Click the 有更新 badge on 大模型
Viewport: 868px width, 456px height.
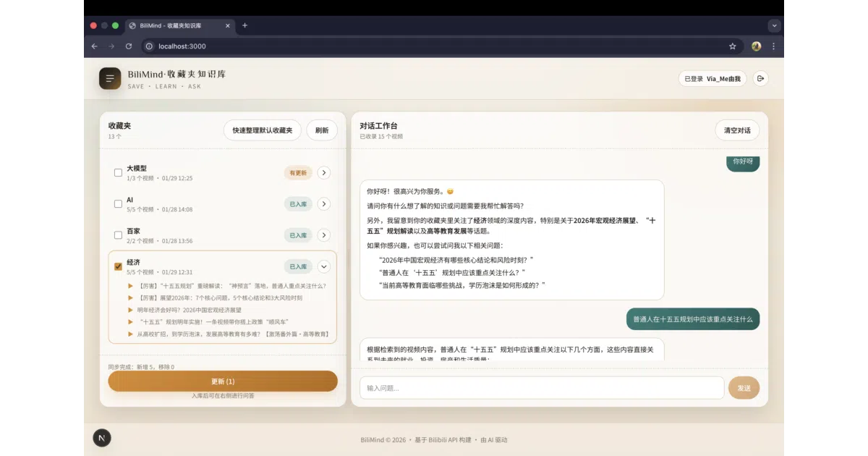click(x=298, y=173)
